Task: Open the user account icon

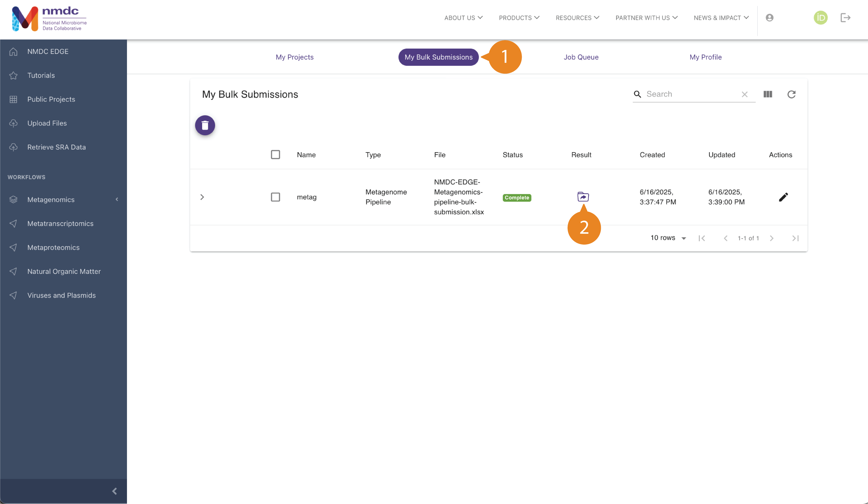Action: coord(769,18)
